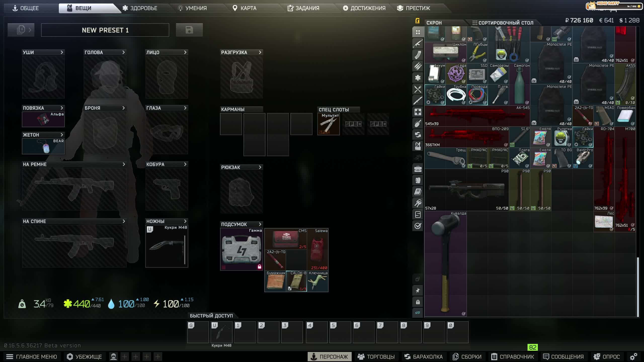This screenshot has height=362, width=644.
Task: Filter stash by keys icon
Action: pos(418,203)
